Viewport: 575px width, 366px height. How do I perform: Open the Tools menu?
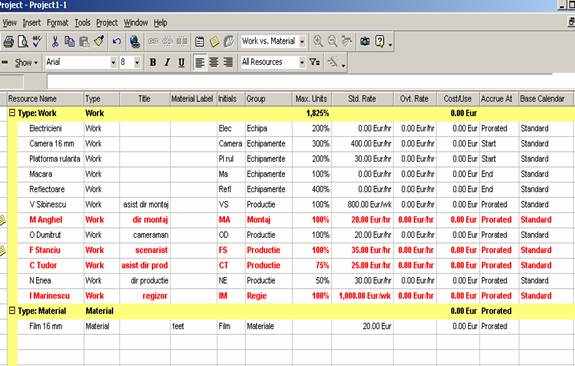(83, 23)
